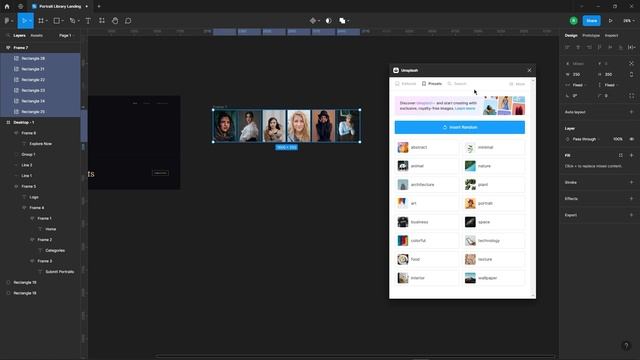Click the create component icon

click(313, 21)
